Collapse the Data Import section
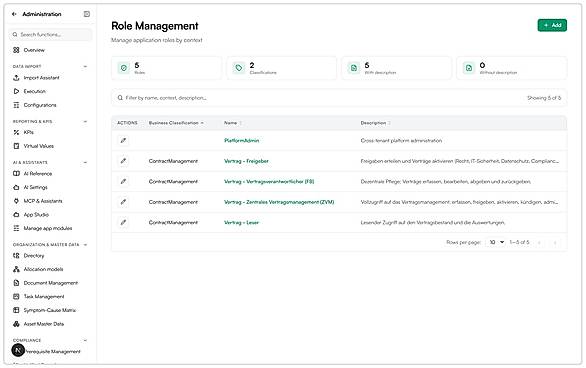The height and width of the screenshot is (368, 586). pos(85,67)
